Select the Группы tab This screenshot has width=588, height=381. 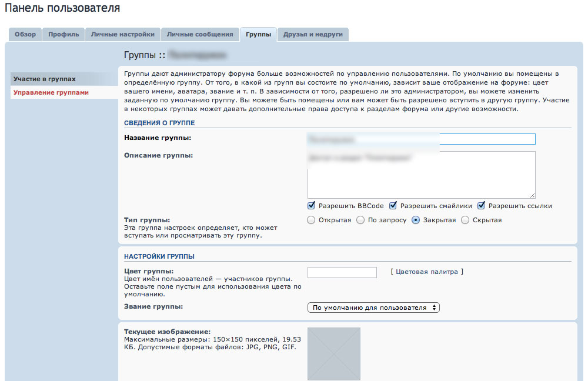coord(258,34)
